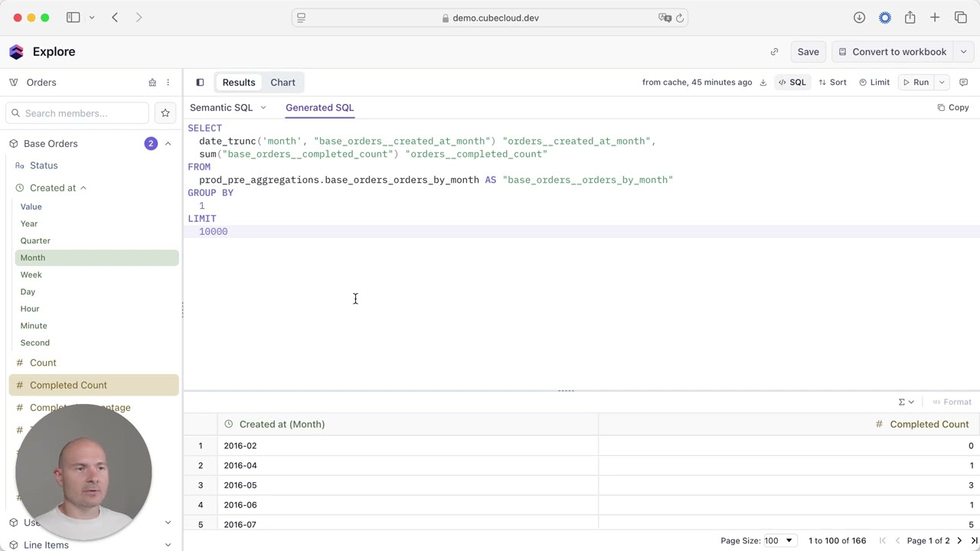Click home icon next to Orders
The width and height of the screenshot is (980, 551).
pos(152,83)
